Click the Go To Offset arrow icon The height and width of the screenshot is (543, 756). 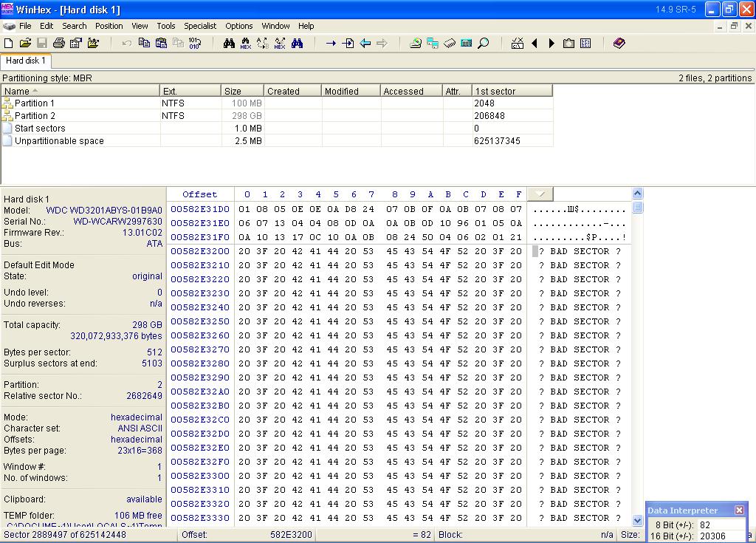pos(331,44)
